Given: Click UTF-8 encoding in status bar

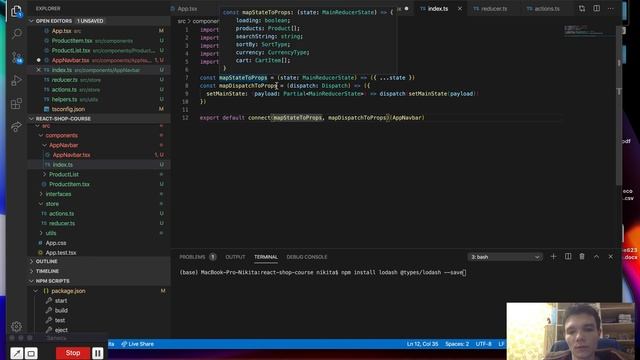Looking at the screenshot, I should click(483, 344).
